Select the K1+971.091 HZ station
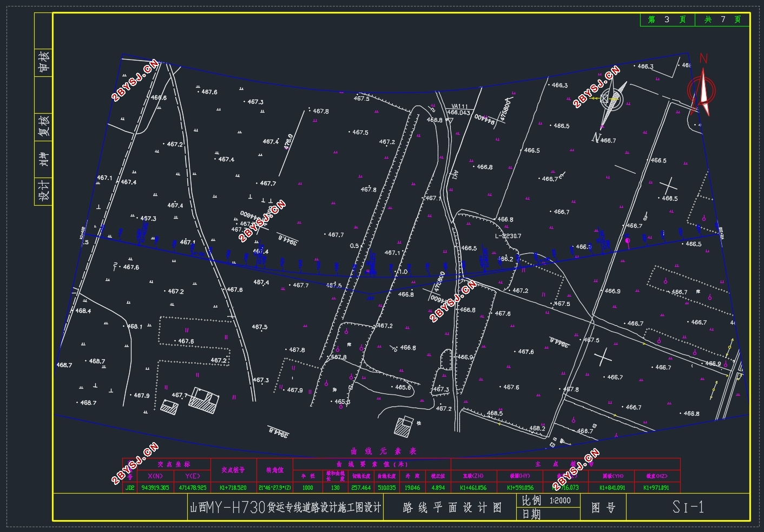 tap(656, 488)
